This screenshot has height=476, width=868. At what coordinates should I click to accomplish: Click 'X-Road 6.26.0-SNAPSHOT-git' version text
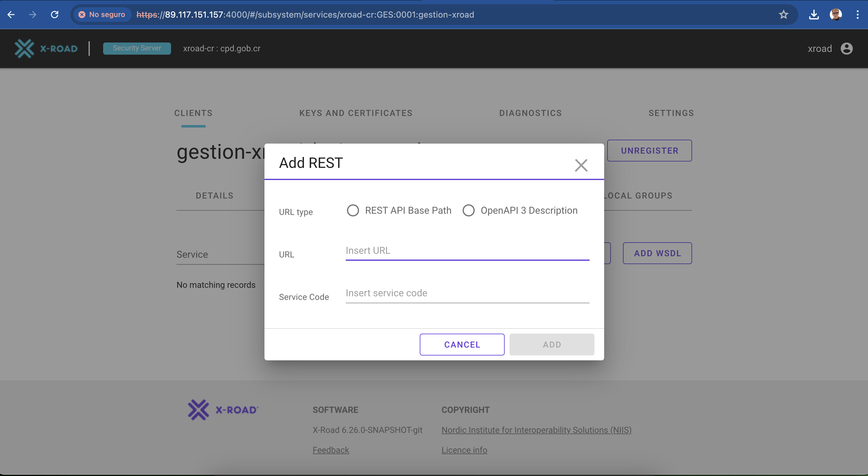367,430
